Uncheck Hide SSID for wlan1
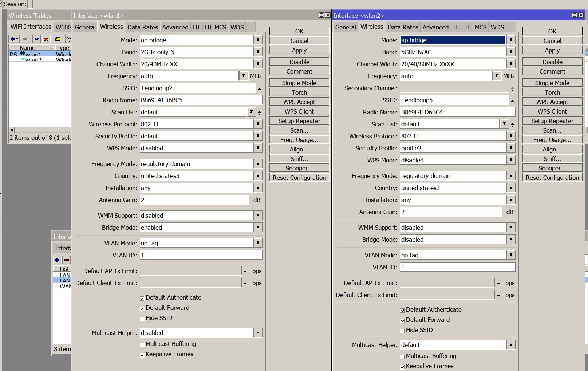Viewport: 588px width, 371px height. pos(142,319)
